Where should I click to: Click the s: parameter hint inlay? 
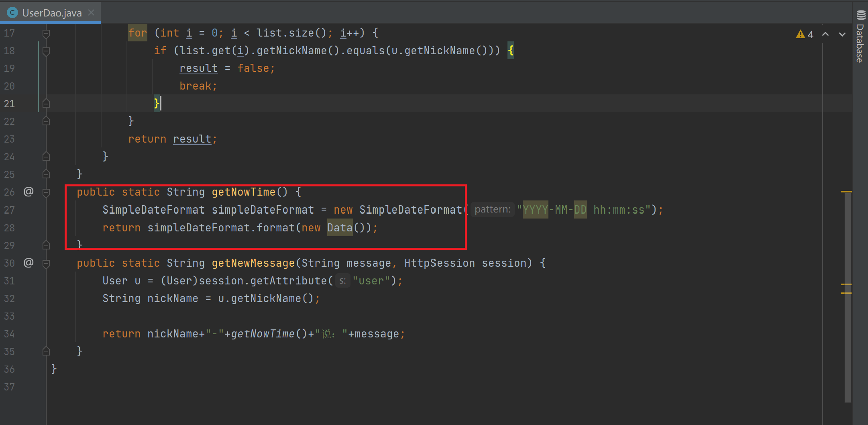point(342,280)
